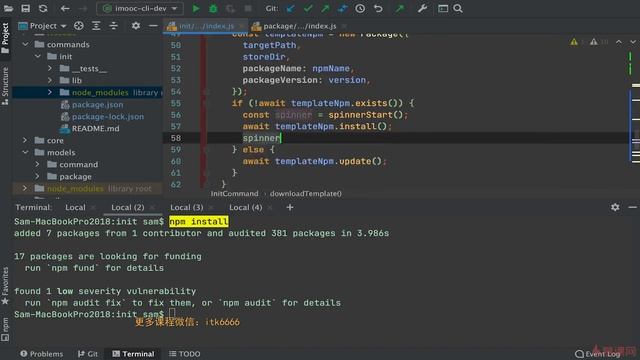Viewport: 640px width, 360px height.
Task: Collapse the models folder
Action: point(26,152)
